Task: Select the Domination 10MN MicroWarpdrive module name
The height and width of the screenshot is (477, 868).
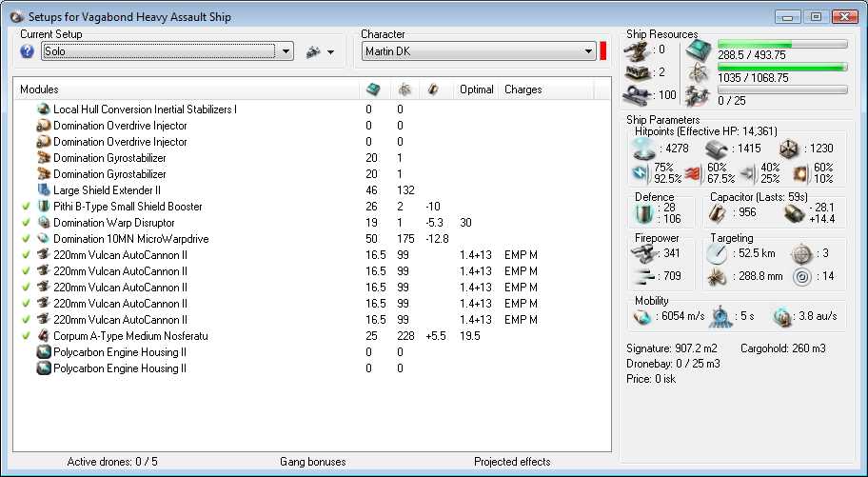Action: coord(130,239)
